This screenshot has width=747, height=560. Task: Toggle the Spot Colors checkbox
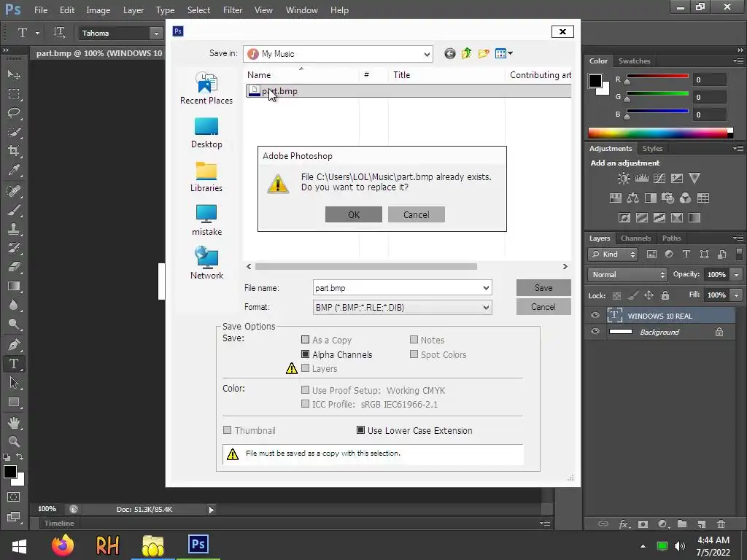(414, 354)
